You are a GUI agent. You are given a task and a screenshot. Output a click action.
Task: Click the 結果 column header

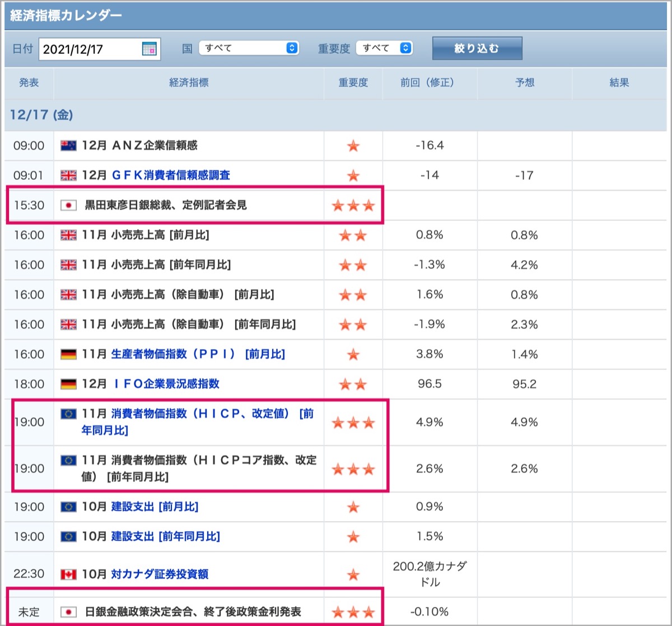[x=619, y=83]
